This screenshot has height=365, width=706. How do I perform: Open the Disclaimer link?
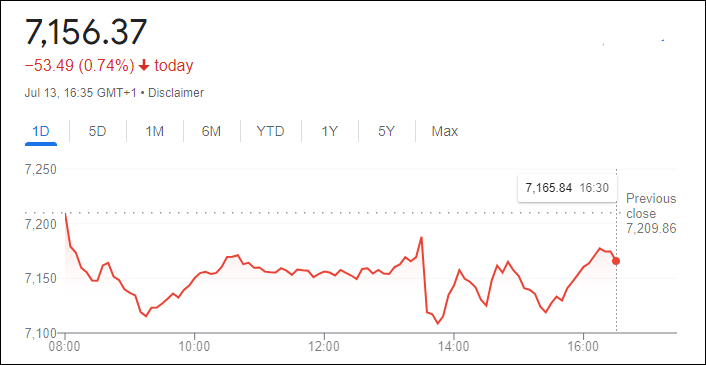tap(176, 93)
